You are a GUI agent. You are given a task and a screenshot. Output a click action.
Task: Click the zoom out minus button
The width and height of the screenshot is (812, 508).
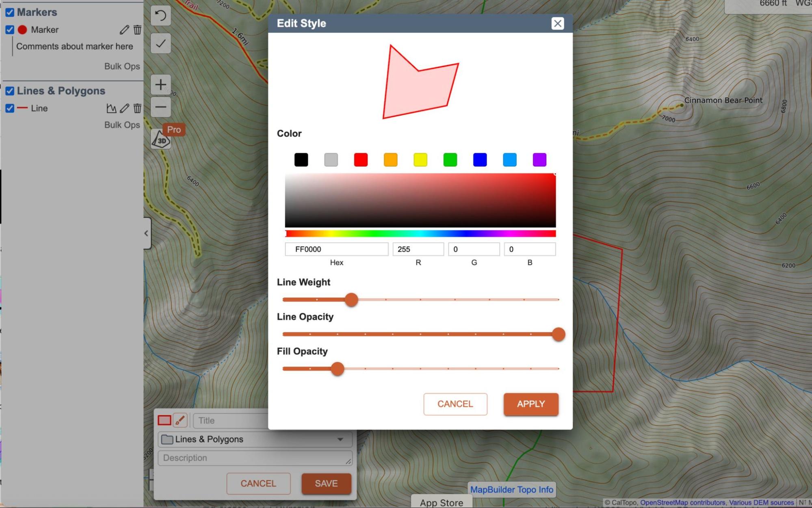[160, 107]
